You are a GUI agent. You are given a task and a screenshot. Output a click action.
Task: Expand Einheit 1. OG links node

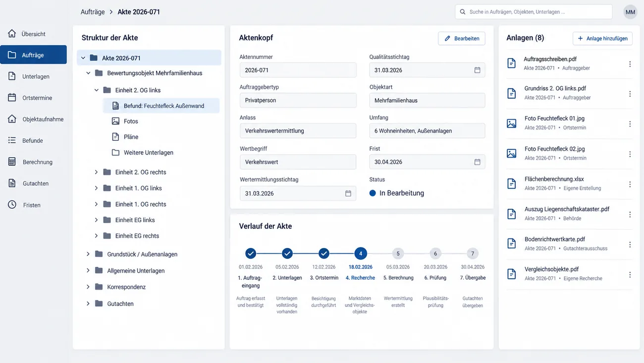(x=97, y=188)
